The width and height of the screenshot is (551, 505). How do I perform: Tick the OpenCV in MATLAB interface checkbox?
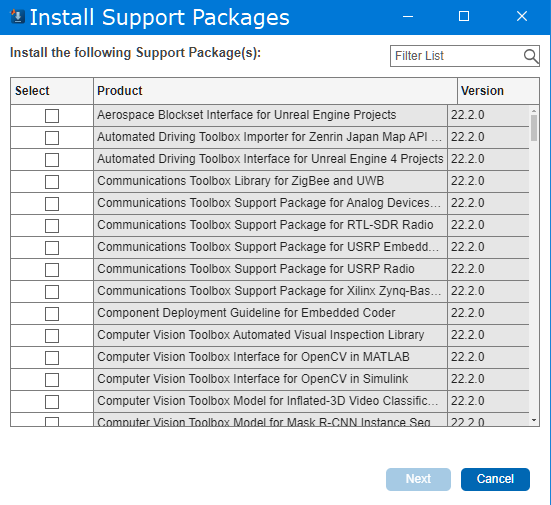click(x=52, y=358)
